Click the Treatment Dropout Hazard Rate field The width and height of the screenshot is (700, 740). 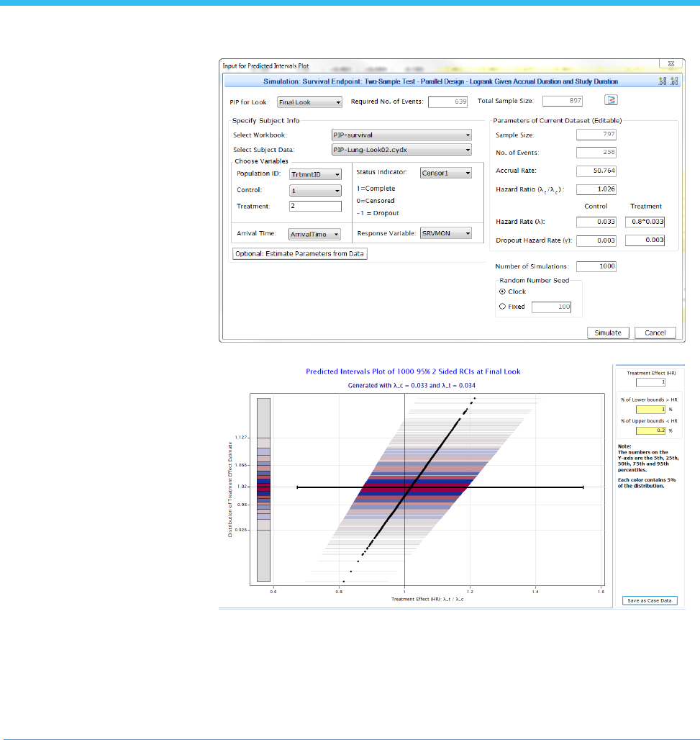coord(645,240)
